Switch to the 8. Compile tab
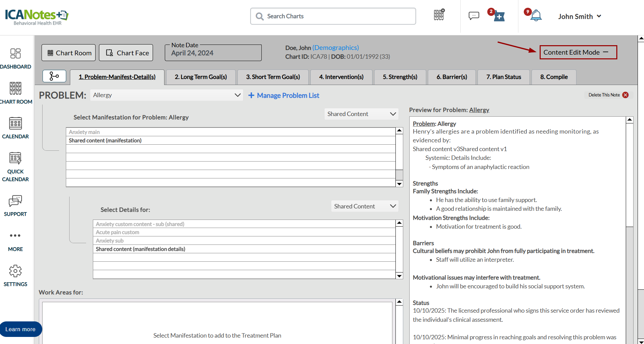The width and height of the screenshot is (644, 344). point(553,77)
